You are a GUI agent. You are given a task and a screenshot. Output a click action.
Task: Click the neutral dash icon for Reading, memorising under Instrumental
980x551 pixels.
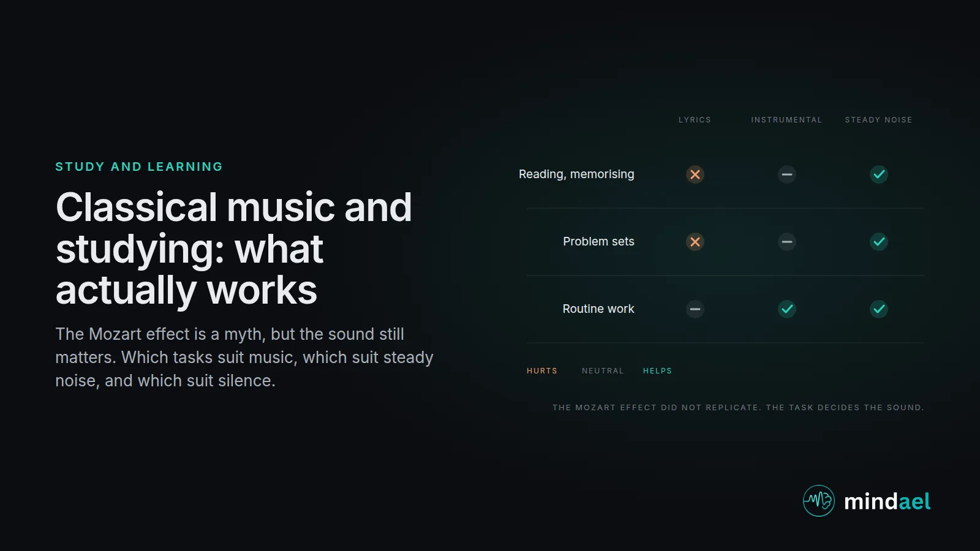tap(787, 174)
